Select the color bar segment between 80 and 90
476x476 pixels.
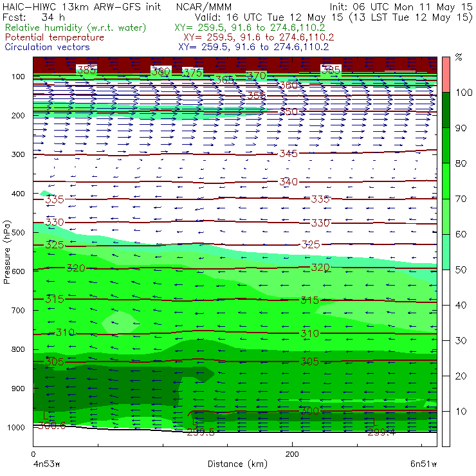(446, 145)
